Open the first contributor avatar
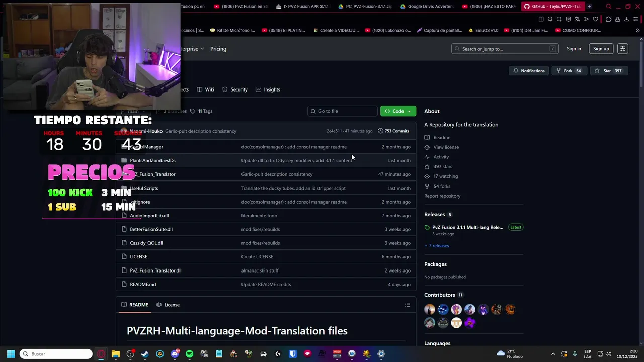 [x=430, y=309]
